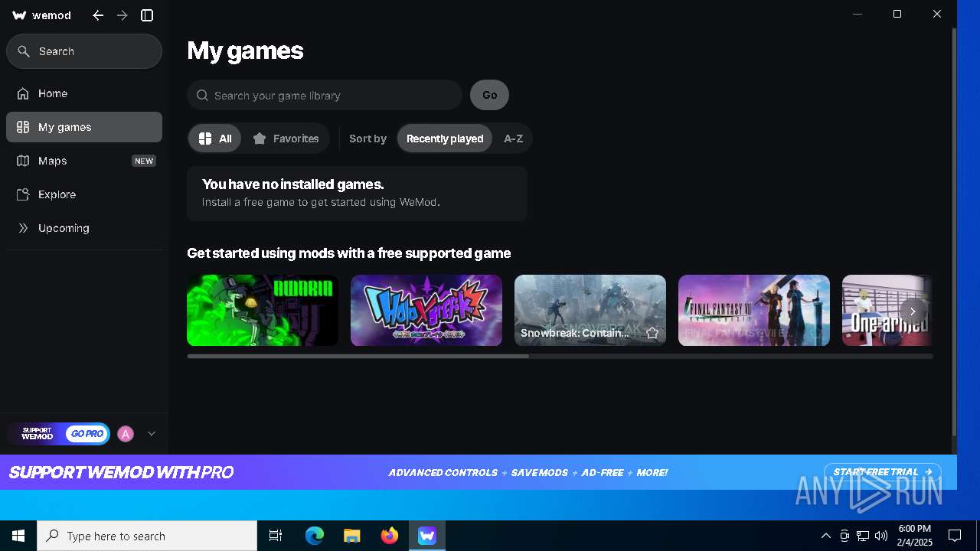This screenshot has height=551, width=980.
Task: Click the Upcoming double-chevron icon
Action: (x=23, y=228)
